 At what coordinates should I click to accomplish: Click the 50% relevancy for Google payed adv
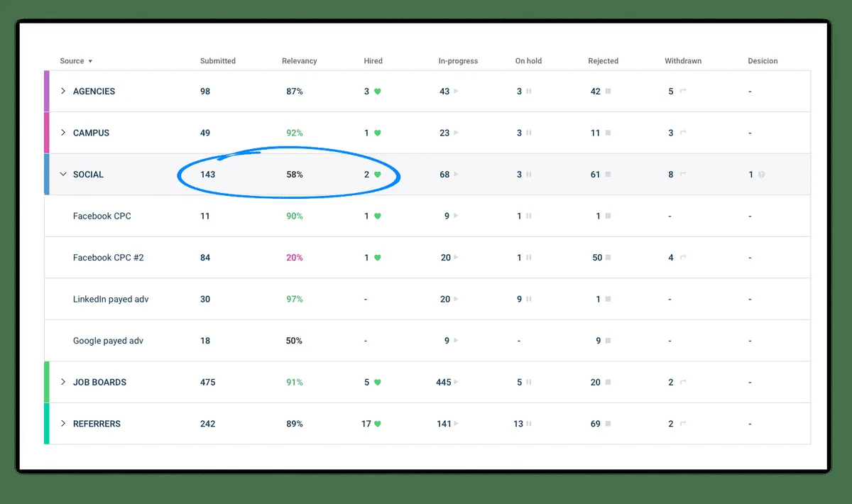(x=295, y=341)
